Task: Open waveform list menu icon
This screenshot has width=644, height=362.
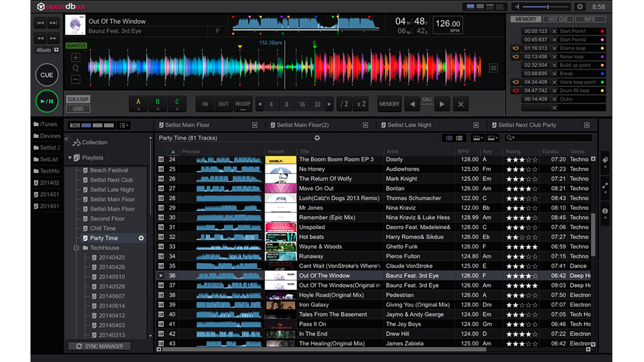Action: [493, 68]
